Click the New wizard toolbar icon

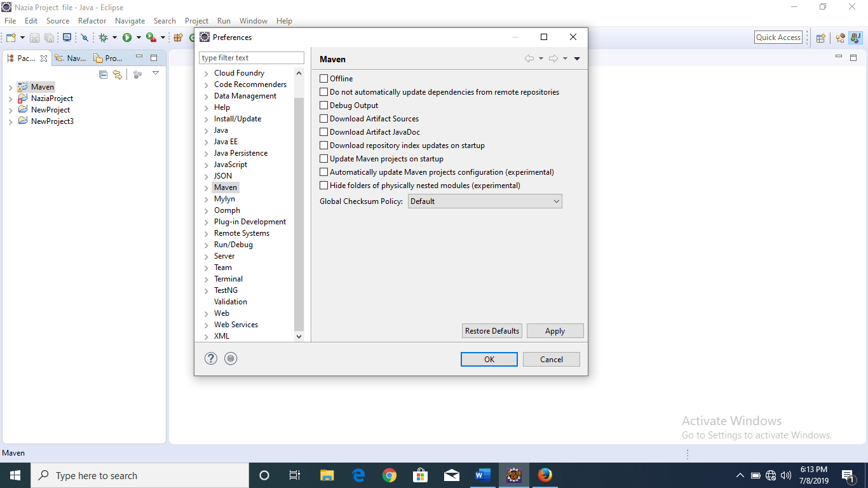[11, 38]
